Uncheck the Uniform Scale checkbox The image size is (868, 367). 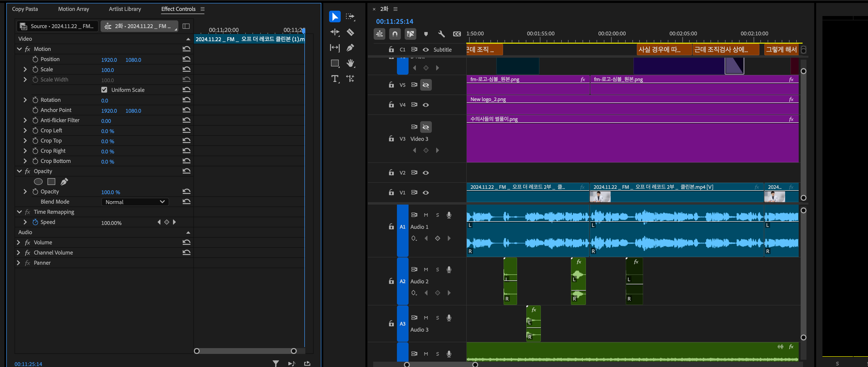pyautogui.click(x=104, y=90)
